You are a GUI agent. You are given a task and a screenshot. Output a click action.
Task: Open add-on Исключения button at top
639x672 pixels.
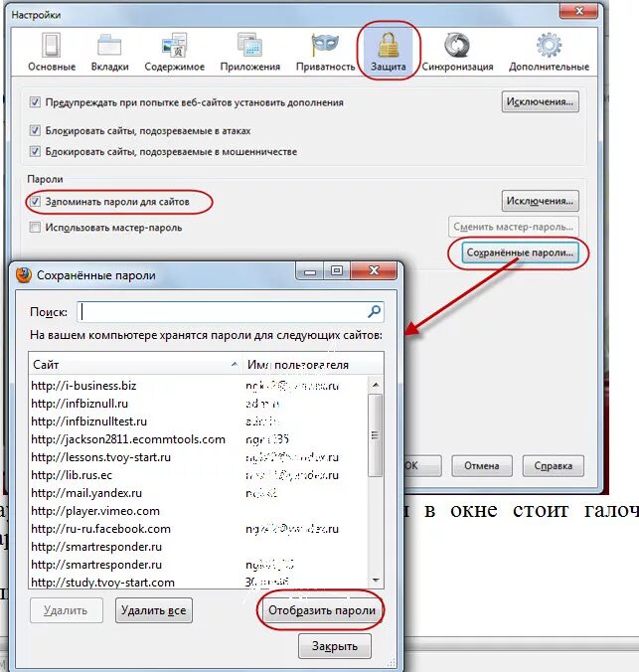tap(540, 101)
